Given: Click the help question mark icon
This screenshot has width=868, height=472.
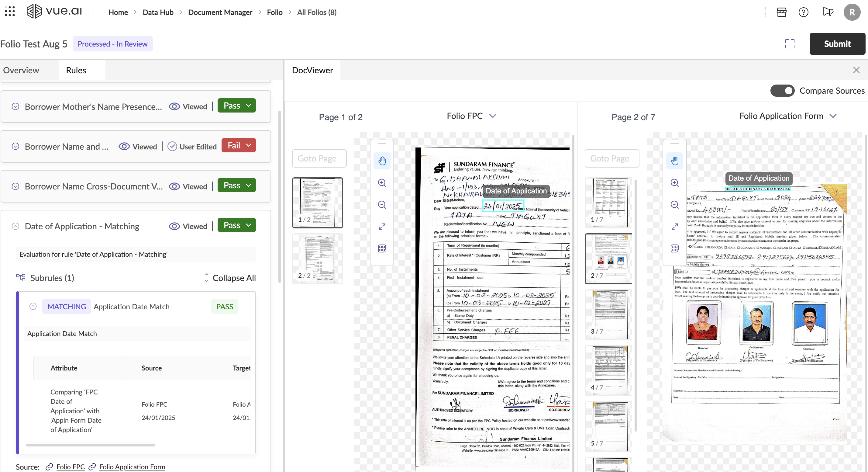Looking at the screenshot, I should pos(803,12).
